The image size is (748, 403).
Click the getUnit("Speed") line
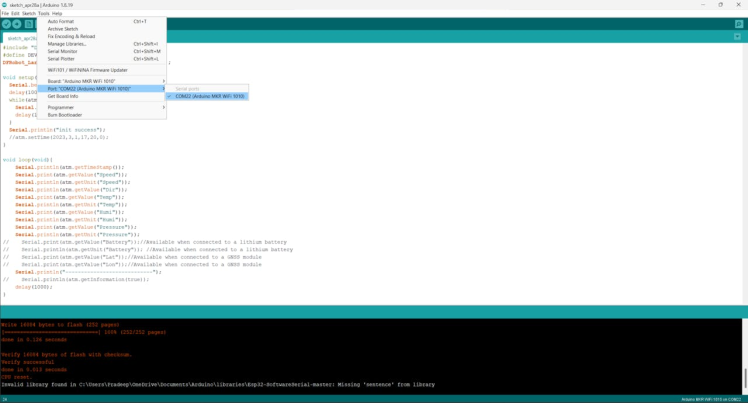tap(73, 182)
